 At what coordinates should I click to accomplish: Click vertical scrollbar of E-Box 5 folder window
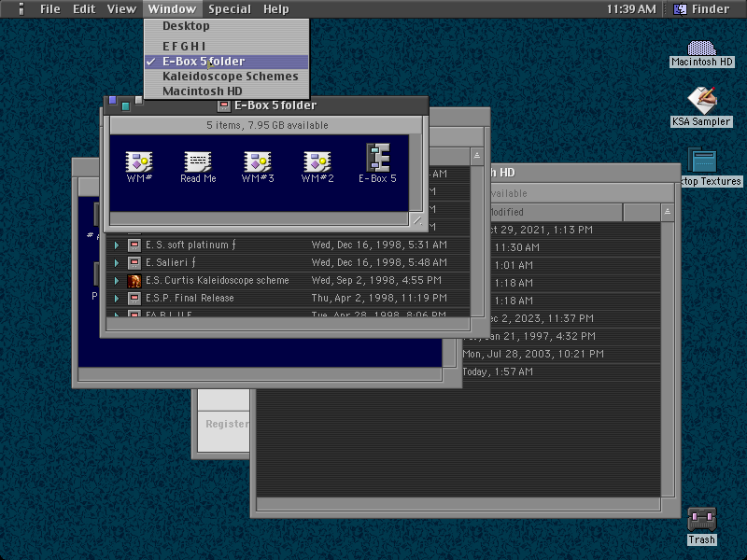coord(416,173)
